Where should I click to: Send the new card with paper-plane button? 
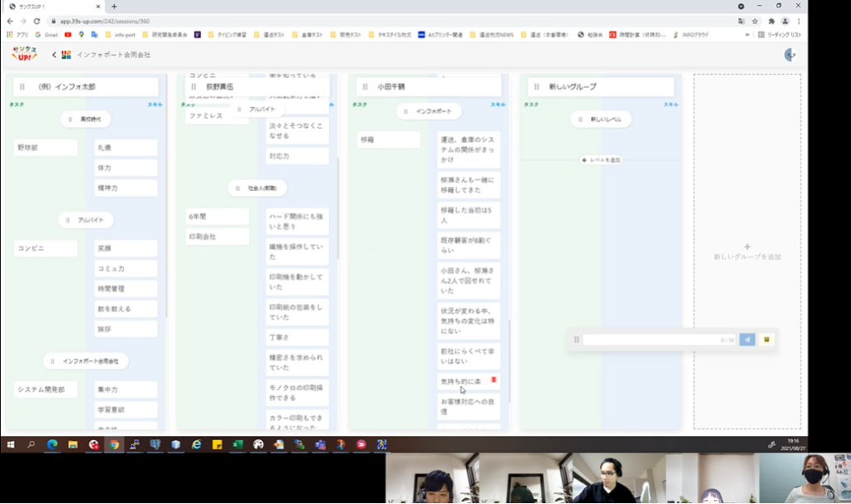[747, 340]
